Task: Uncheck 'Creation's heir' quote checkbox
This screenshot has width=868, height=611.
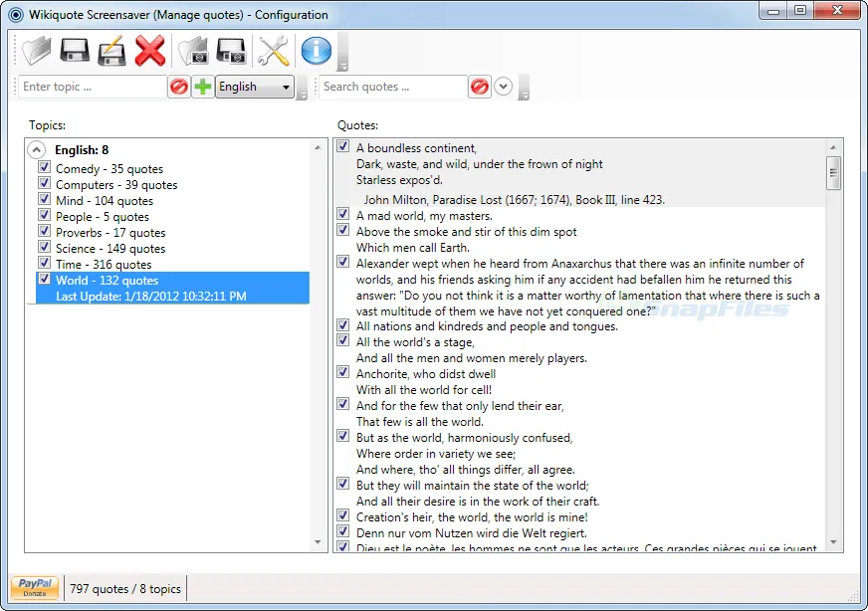Action: 343,515
